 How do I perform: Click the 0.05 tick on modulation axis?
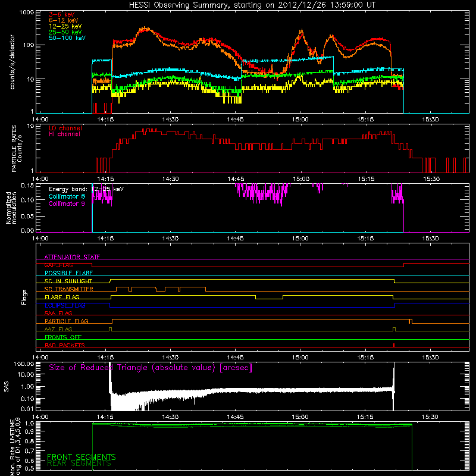pos(27,216)
